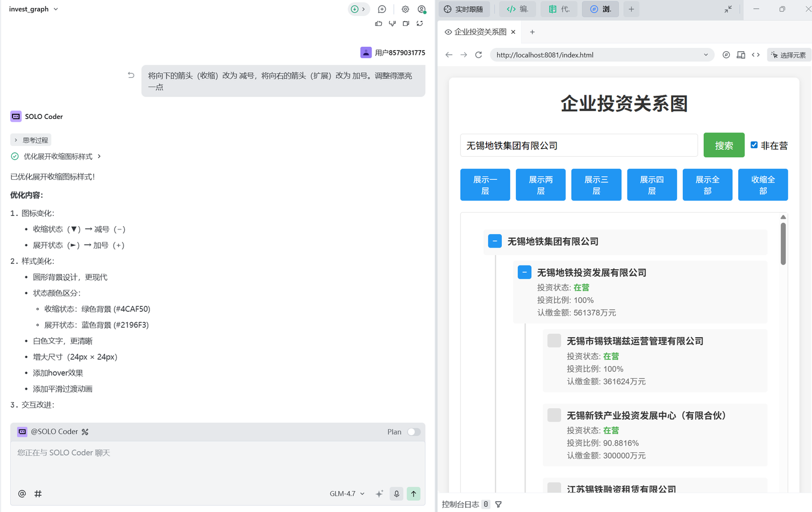The image size is (812, 512).
Task: Click the 收缩全部 button
Action: point(763,185)
